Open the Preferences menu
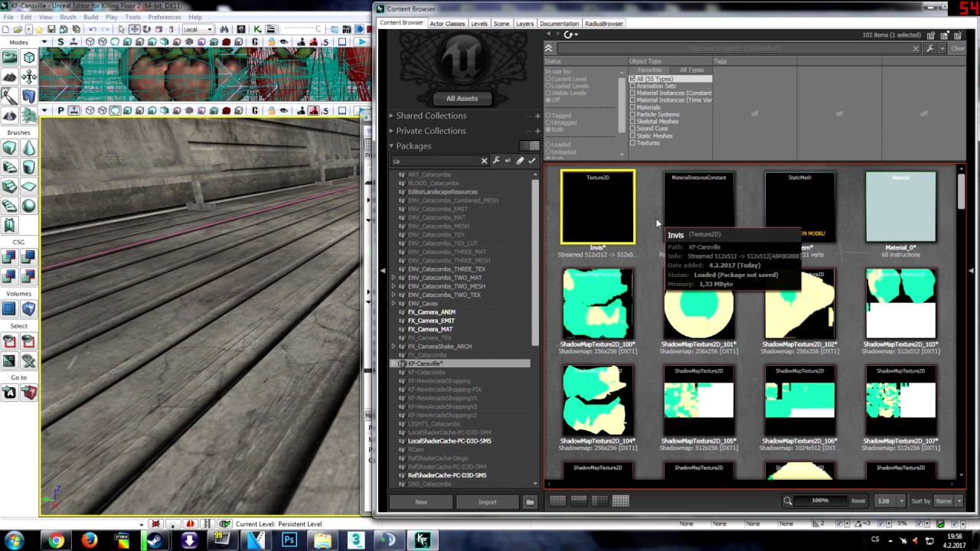 click(164, 17)
